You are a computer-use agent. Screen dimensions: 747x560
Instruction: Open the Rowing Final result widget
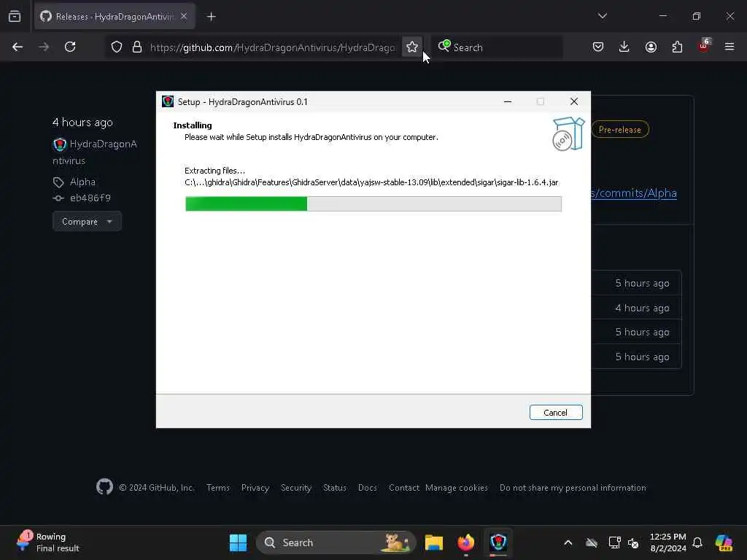tap(47, 542)
